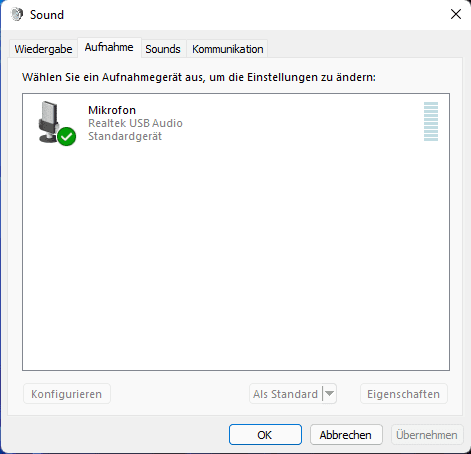Apply changes with Übernehmen
Image resolution: width=471 pixels, height=454 pixels.
point(427,435)
